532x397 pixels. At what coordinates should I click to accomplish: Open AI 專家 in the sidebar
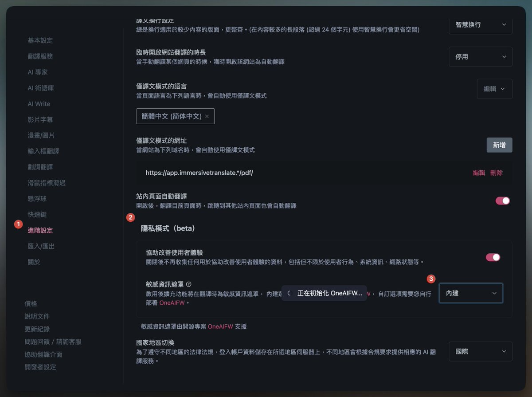click(x=37, y=72)
